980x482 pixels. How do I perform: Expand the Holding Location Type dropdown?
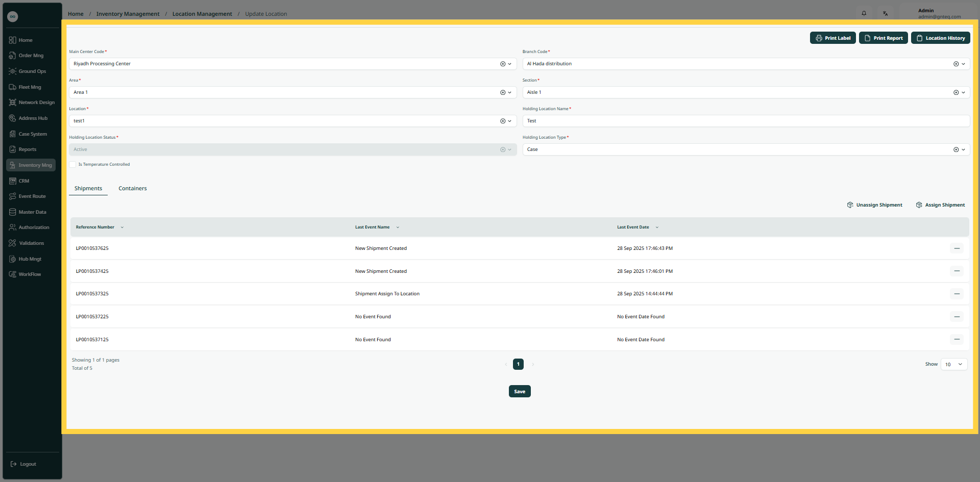(x=963, y=149)
